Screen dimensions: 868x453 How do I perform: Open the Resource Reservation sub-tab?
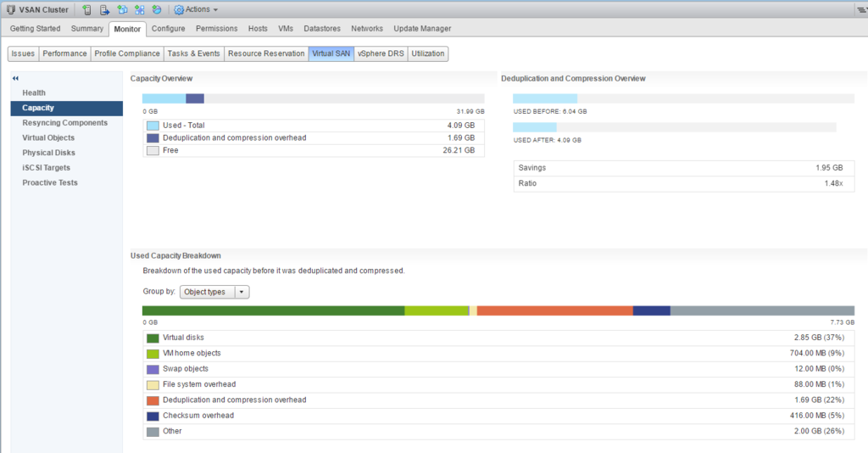pos(266,53)
